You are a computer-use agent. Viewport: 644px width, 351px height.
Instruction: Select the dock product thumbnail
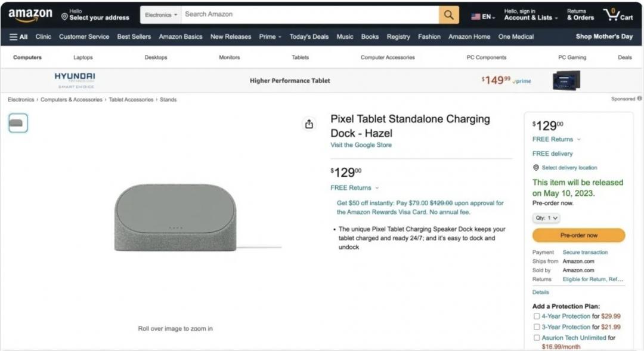(18, 123)
